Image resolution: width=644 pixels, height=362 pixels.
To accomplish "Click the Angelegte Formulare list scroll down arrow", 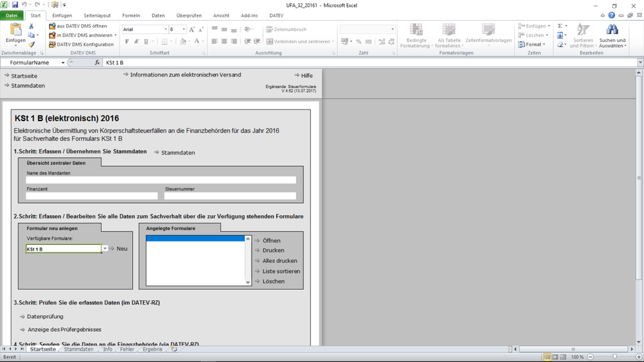I will pos(248,282).
